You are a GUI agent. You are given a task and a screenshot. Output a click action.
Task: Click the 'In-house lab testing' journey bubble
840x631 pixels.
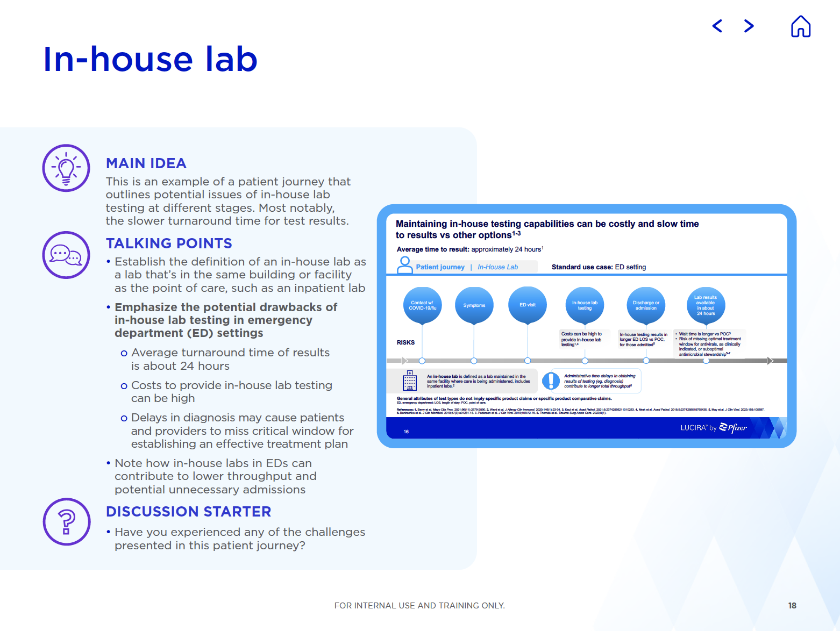point(585,305)
